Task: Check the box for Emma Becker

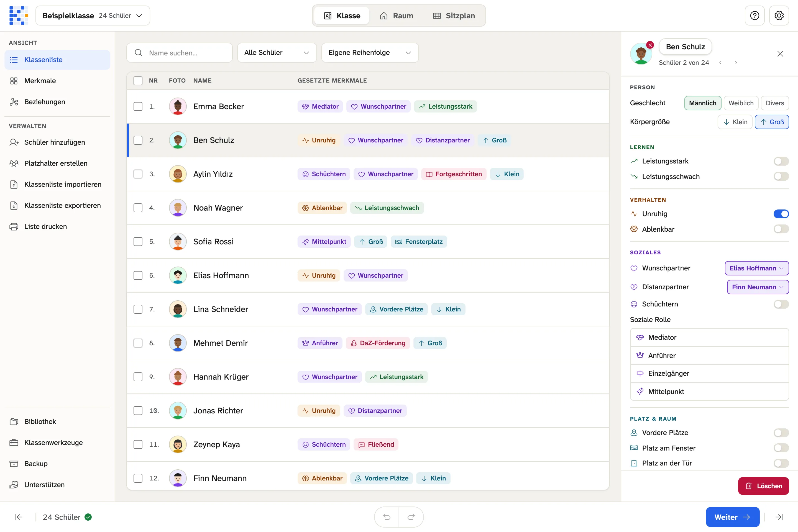Action: [138, 106]
